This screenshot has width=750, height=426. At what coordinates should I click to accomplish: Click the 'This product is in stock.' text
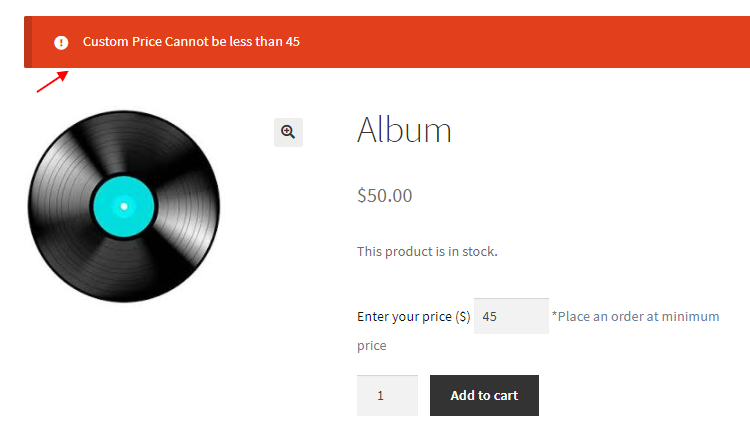click(427, 251)
